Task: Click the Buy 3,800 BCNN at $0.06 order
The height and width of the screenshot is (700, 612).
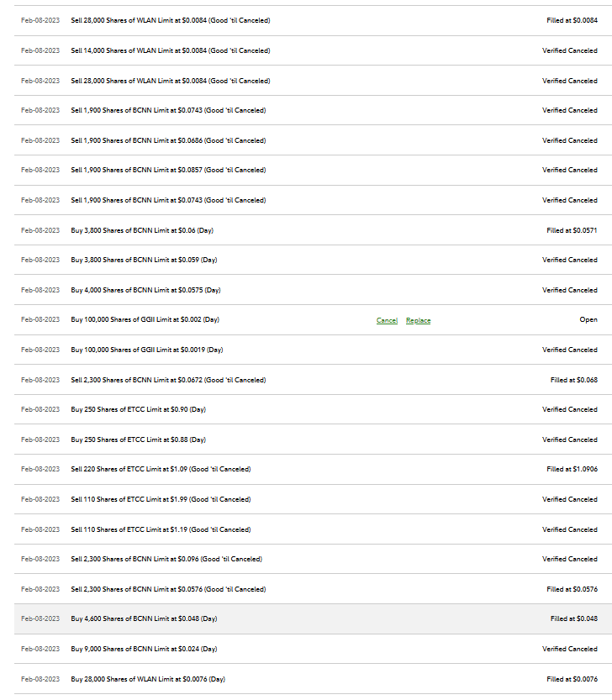Action: (142, 230)
